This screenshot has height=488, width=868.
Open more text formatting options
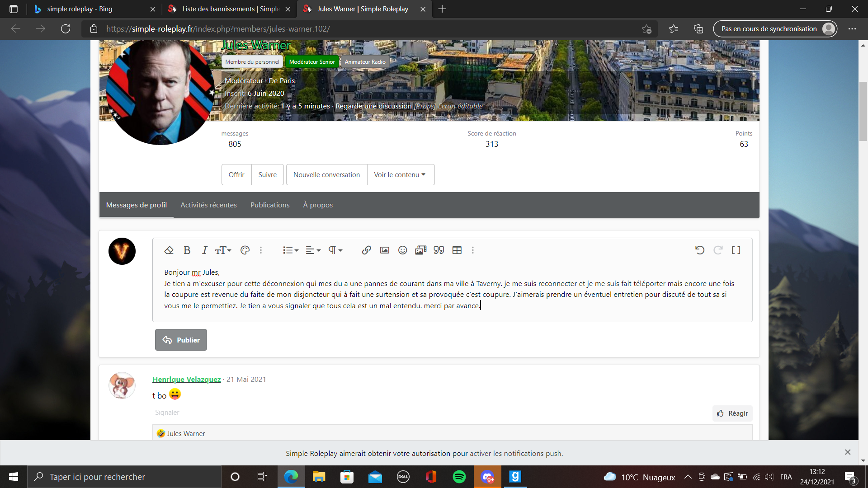(261, 250)
